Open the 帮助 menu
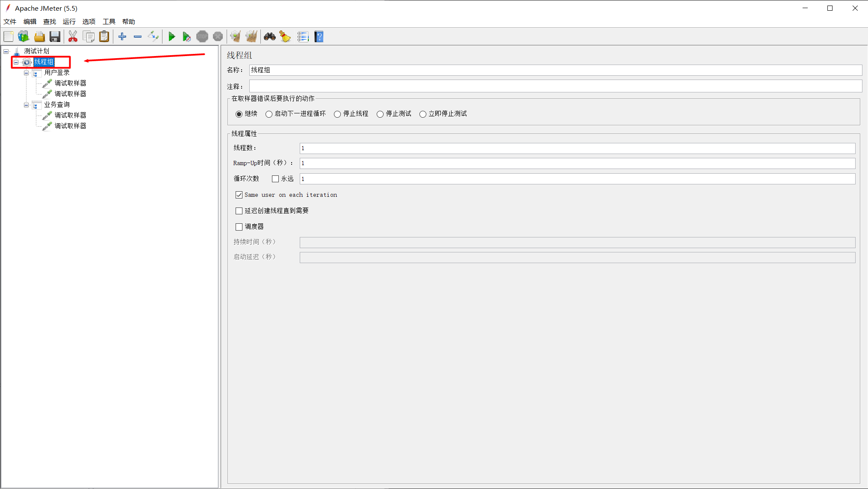The image size is (868, 489). coord(129,22)
